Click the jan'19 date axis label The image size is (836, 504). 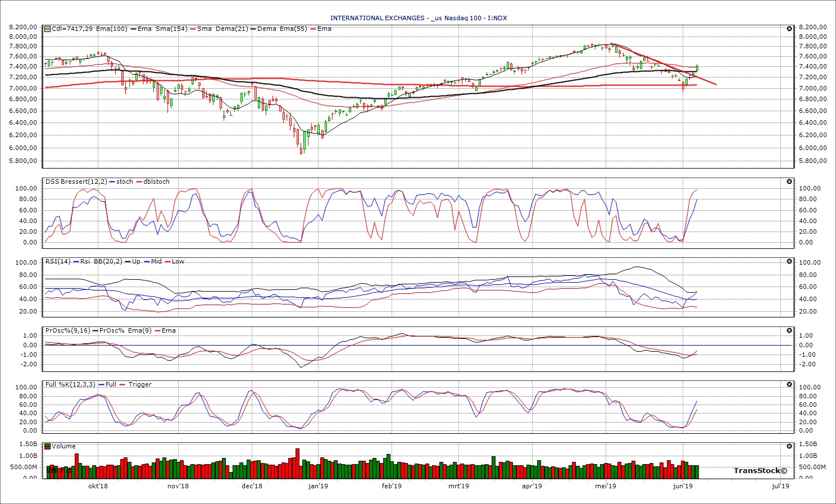(x=318, y=486)
